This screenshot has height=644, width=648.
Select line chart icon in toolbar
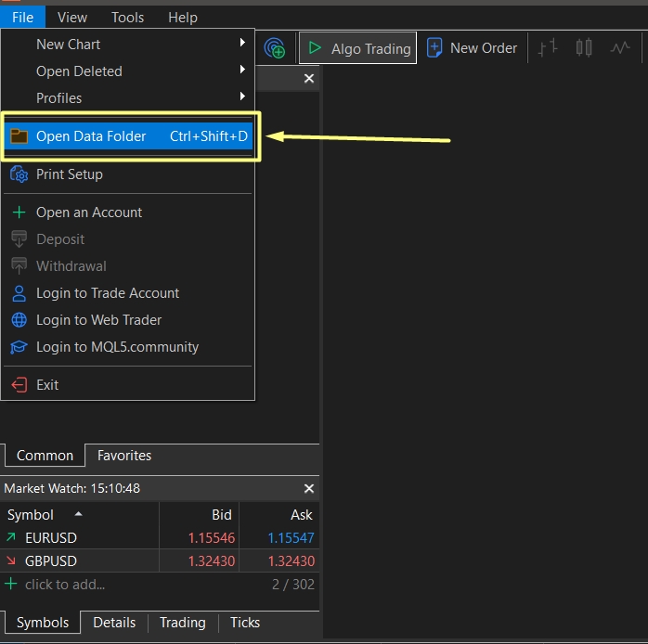point(620,48)
